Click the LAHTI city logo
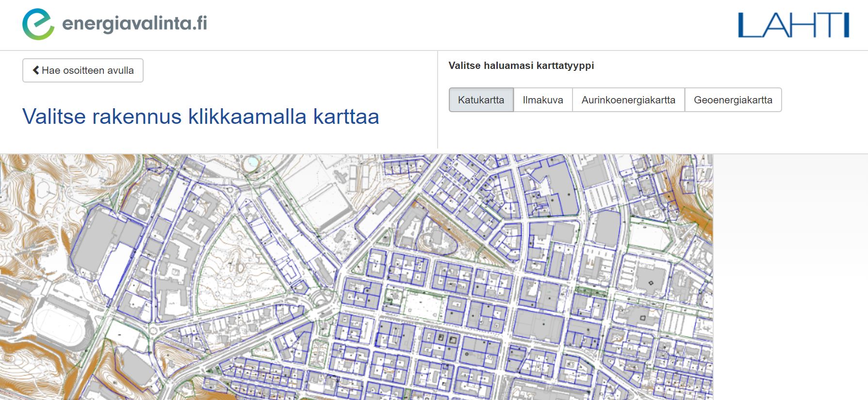The width and height of the screenshot is (868, 400). [x=793, y=25]
